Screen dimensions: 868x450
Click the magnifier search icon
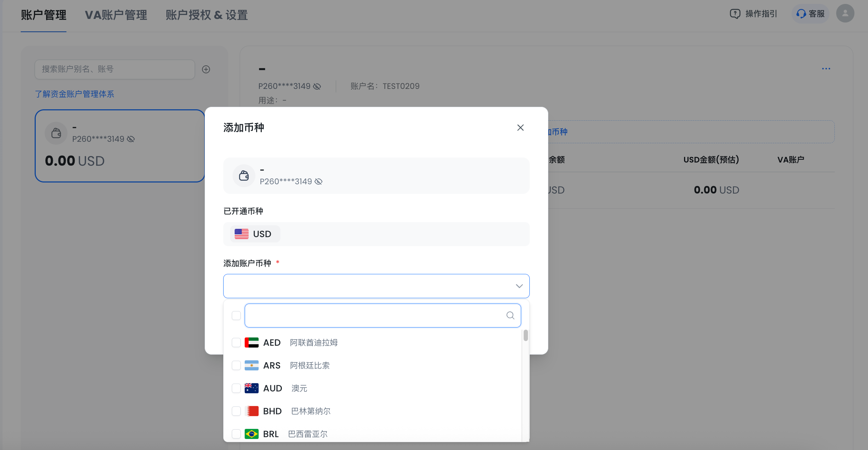[510, 315]
